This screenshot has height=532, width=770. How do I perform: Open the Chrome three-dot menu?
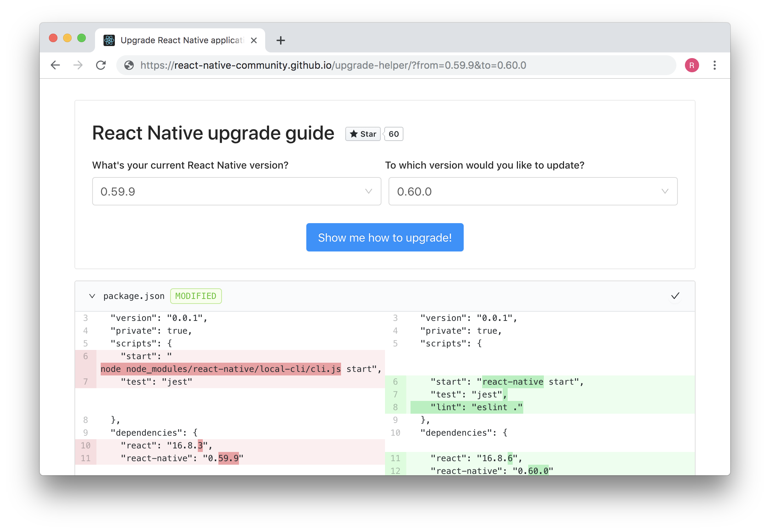tap(714, 65)
